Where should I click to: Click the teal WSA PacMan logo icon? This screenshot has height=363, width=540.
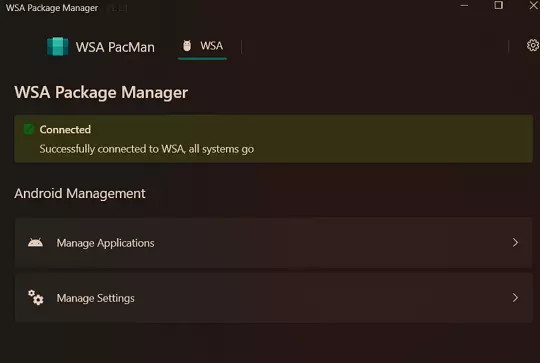57,46
